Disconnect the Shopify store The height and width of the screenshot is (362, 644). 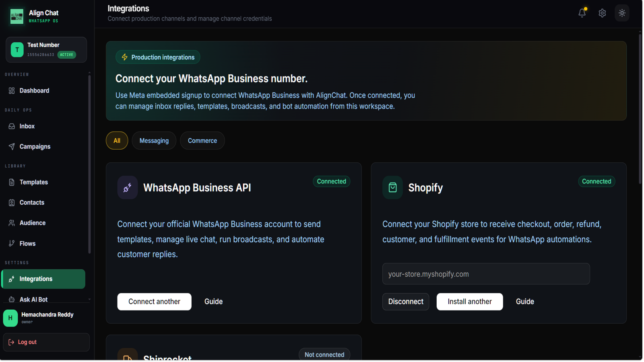click(406, 302)
